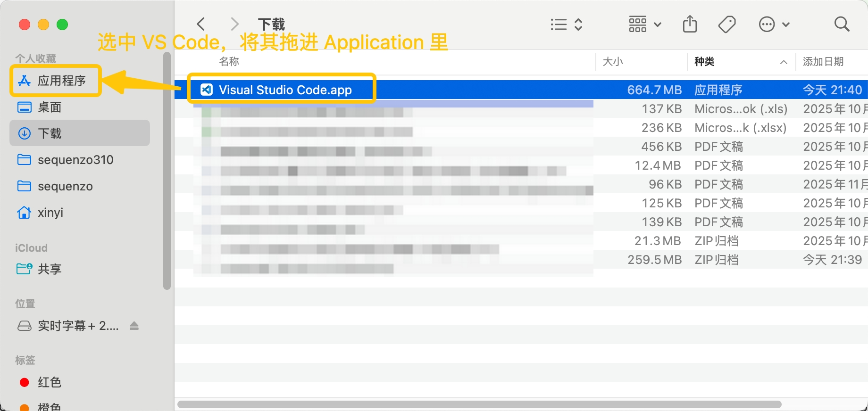Image resolution: width=868 pixels, height=411 pixels.
Task: Select 下载 in the sidebar
Action: (x=80, y=133)
